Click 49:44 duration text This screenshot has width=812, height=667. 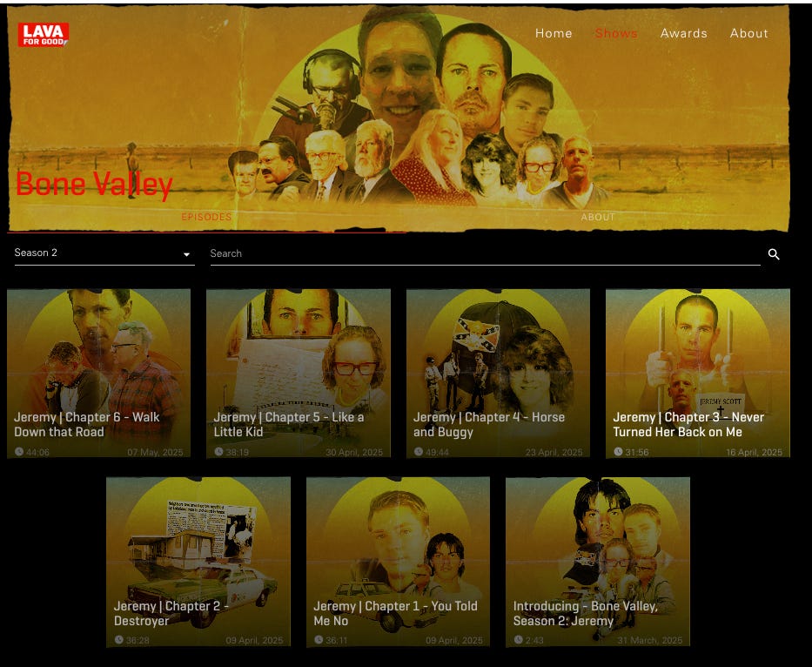[437, 453]
